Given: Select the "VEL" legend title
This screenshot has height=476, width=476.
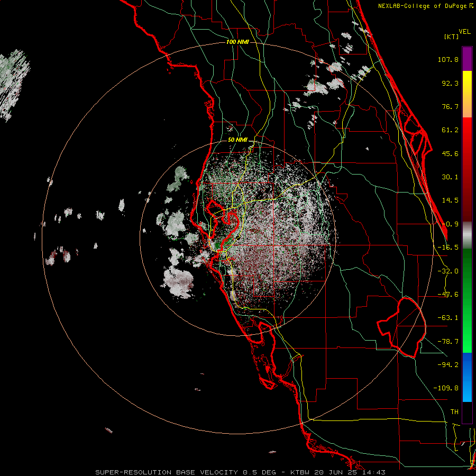Looking at the screenshot, I should coord(464,32).
